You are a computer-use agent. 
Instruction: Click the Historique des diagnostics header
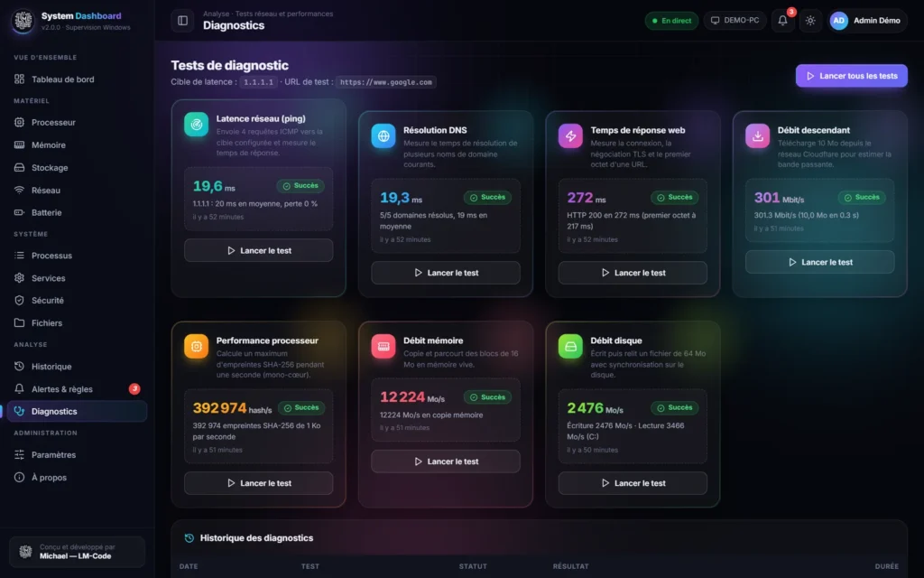click(256, 538)
